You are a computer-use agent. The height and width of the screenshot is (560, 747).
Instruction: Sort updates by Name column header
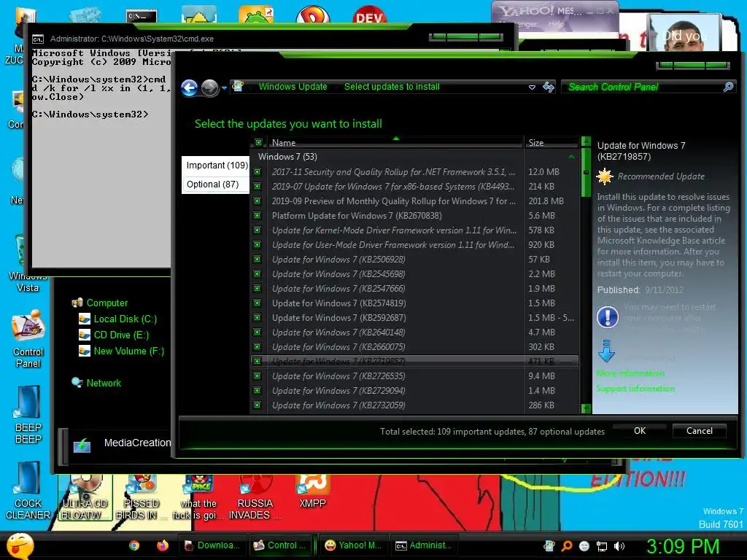pyautogui.click(x=395, y=142)
